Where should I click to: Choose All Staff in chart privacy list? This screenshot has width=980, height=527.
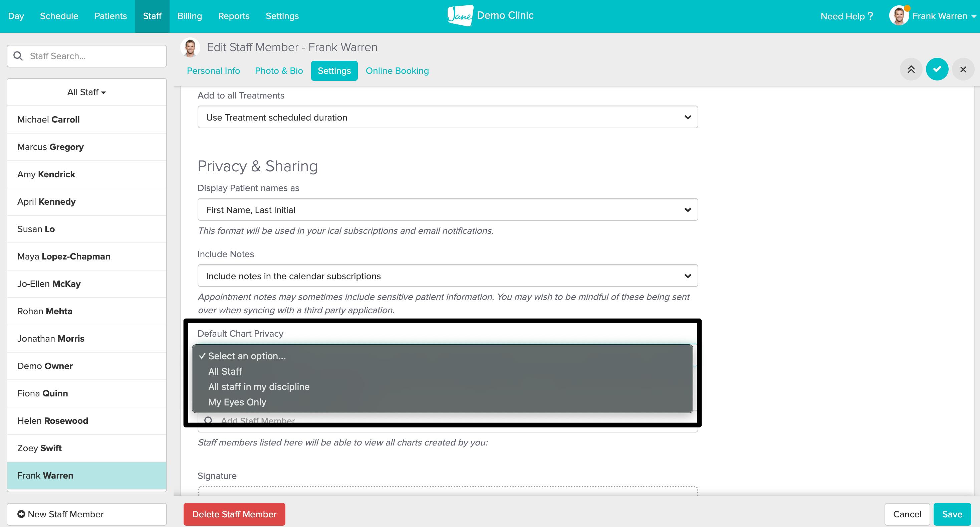(442, 371)
